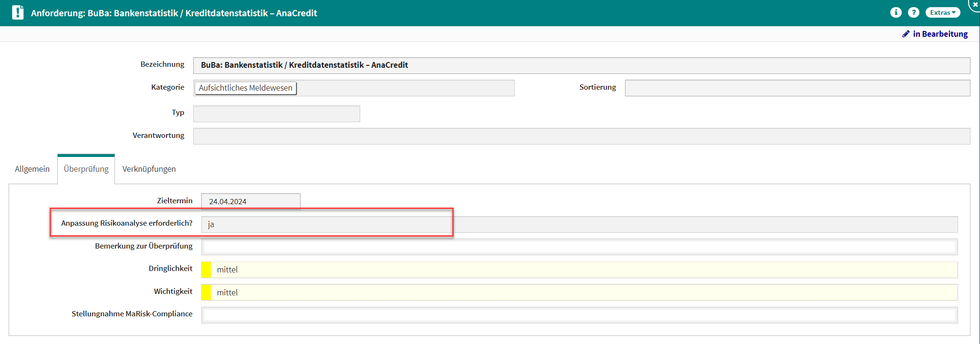980x344 pixels.
Task: Click the exclamation requirement icon in header
Action: [x=18, y=12]
